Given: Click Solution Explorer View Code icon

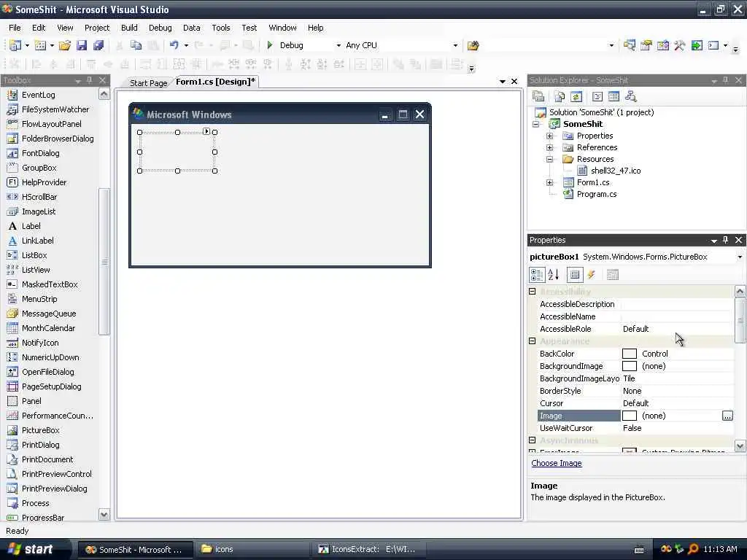Looking at the screenshot, I should [x=597, y=97].
